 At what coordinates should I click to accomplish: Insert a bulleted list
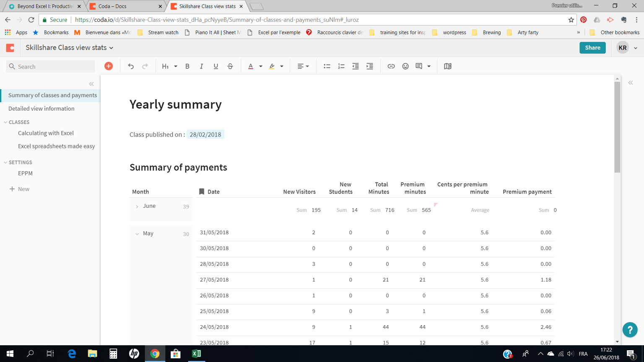click(x=327, y=66)
